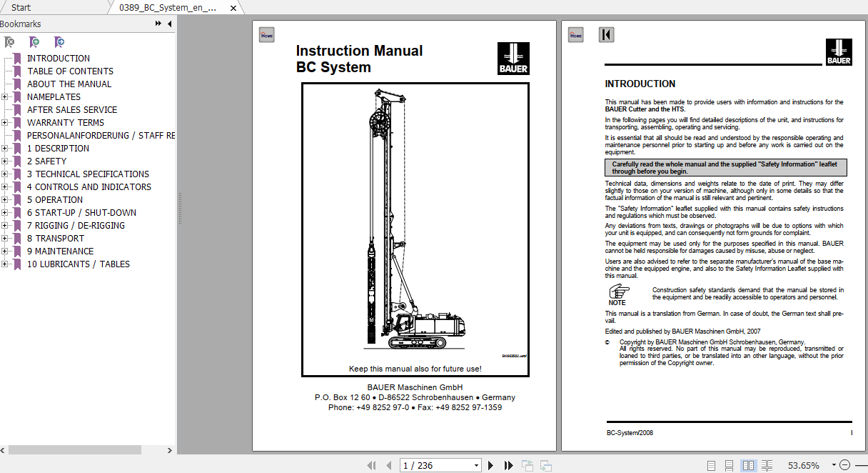
Task: Open PERSONALANFORDERUNG / STAFF bookmark
Action: [101, 136]
